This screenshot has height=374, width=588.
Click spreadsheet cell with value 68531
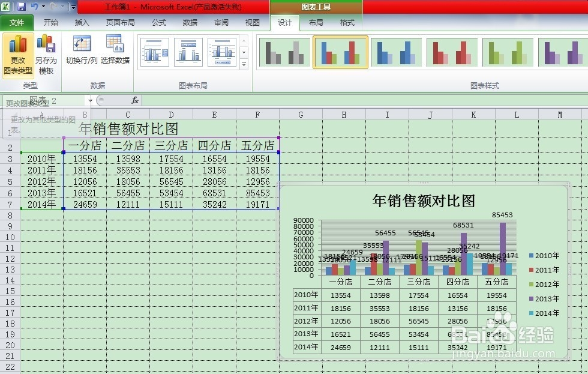point(215,193)
